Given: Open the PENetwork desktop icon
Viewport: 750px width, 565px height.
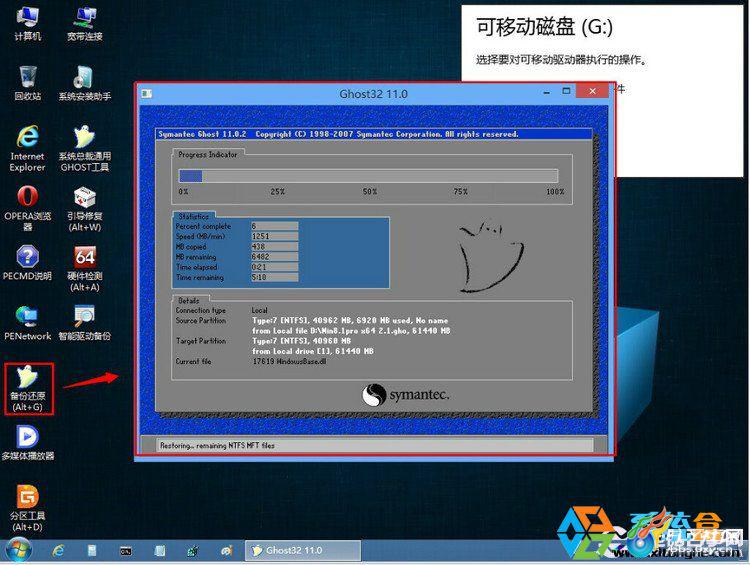Looking at the screenshot, I should point(27,323).
